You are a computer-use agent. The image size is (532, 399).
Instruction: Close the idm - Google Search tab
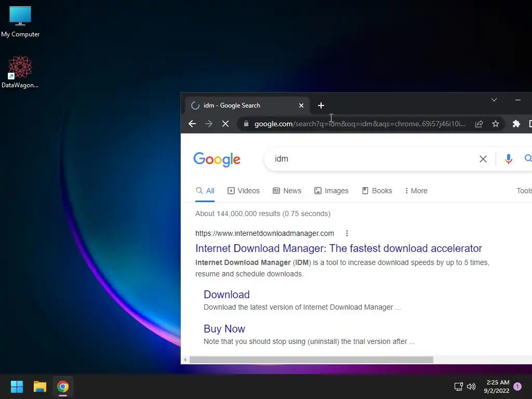pos(301,105)
